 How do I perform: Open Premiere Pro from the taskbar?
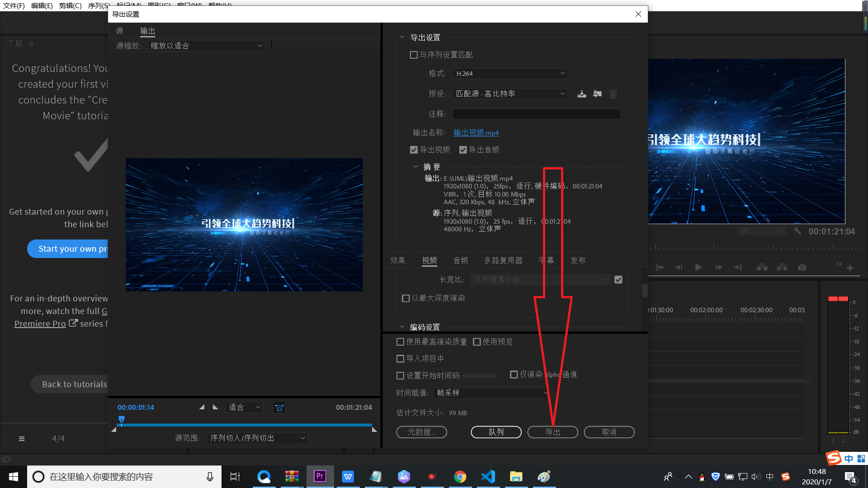point(320,476)
